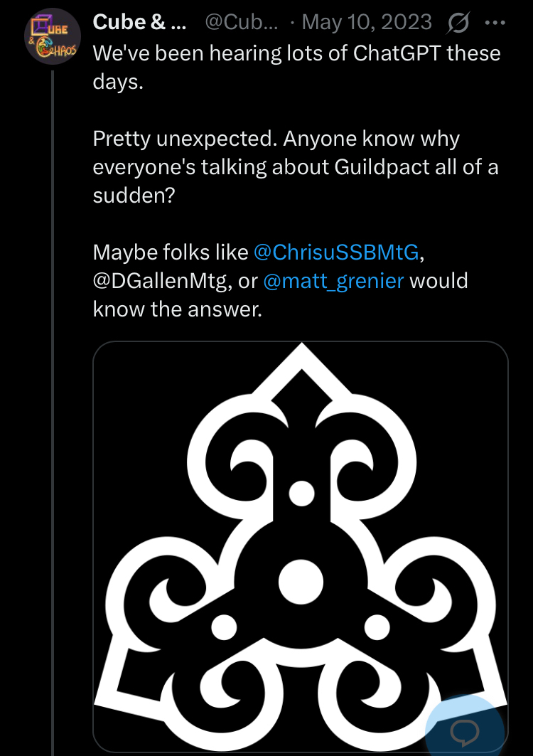The width and height of the screenshot is (533, 756).
Task: Tap the blue floating reply bubble button
Action: point(467,730)
